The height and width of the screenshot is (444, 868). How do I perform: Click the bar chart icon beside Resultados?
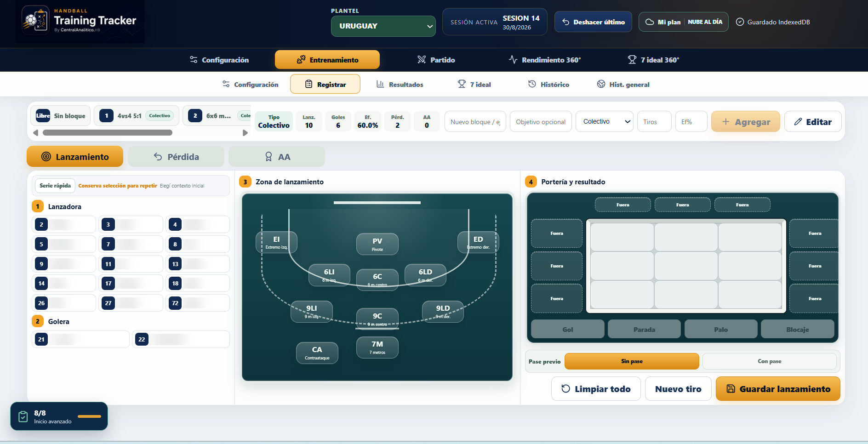tap(380, 84)
